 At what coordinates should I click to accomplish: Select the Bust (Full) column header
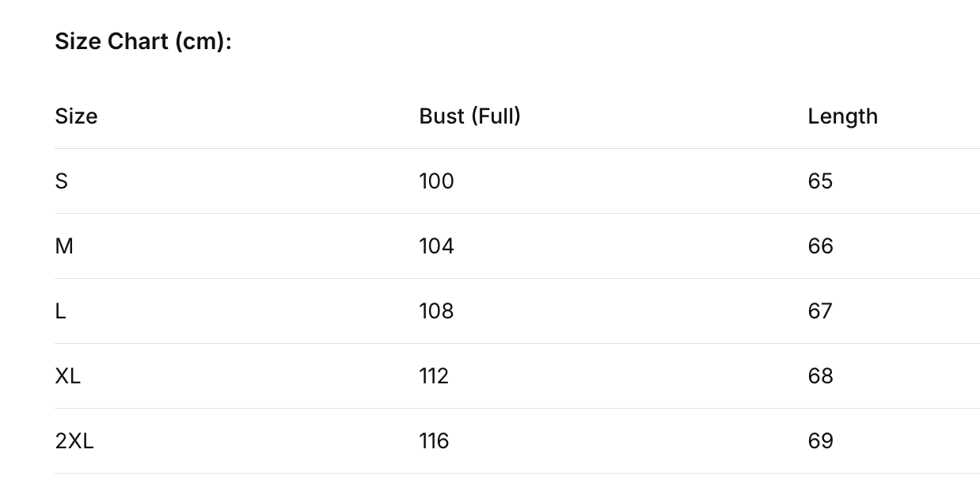[470, 116]
